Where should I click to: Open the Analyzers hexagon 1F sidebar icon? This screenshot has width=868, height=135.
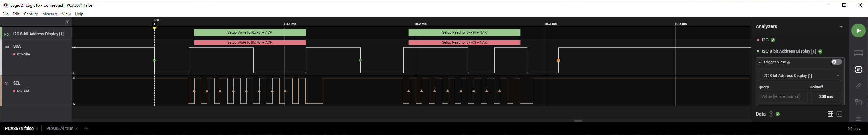point(858,70)
